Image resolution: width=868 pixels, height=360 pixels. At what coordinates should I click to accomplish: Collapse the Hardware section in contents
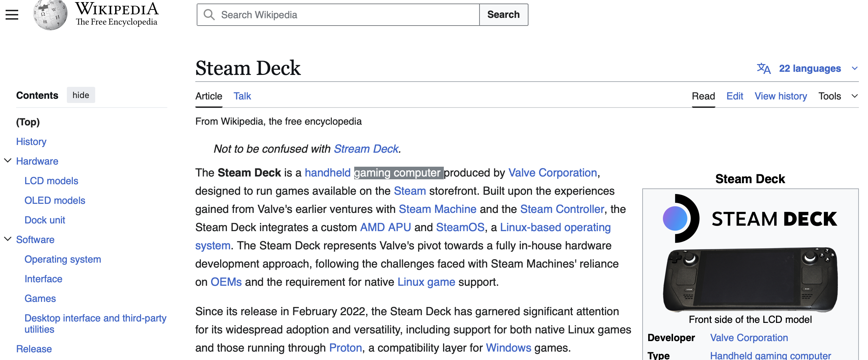click(x=8, y=161)
